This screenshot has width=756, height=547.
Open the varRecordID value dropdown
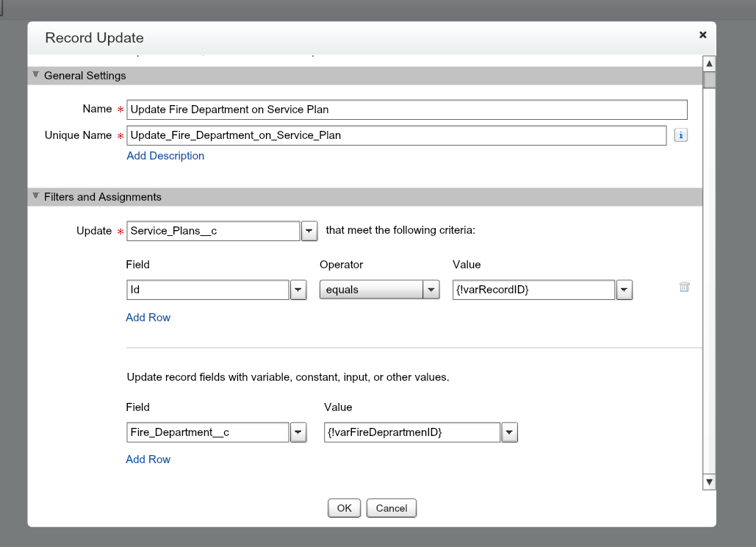pos(624,290)
